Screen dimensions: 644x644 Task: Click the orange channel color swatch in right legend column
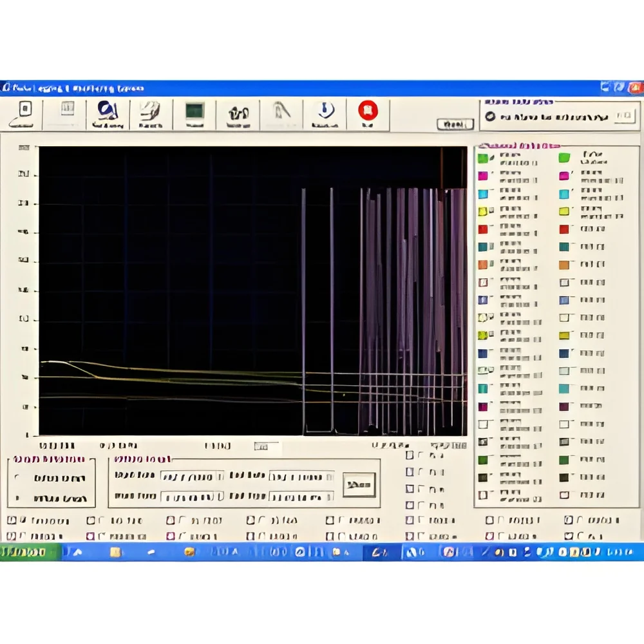[564, 265]
